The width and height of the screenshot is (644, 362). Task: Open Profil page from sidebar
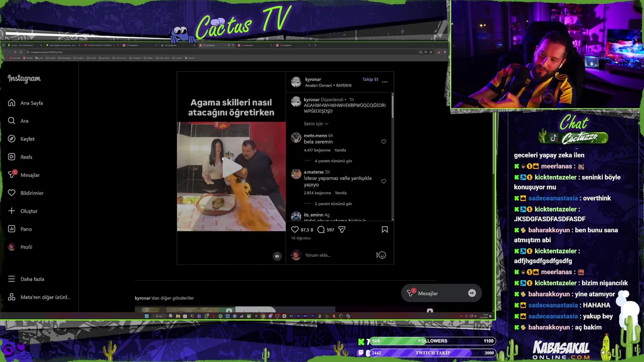[x=20, y=247]
